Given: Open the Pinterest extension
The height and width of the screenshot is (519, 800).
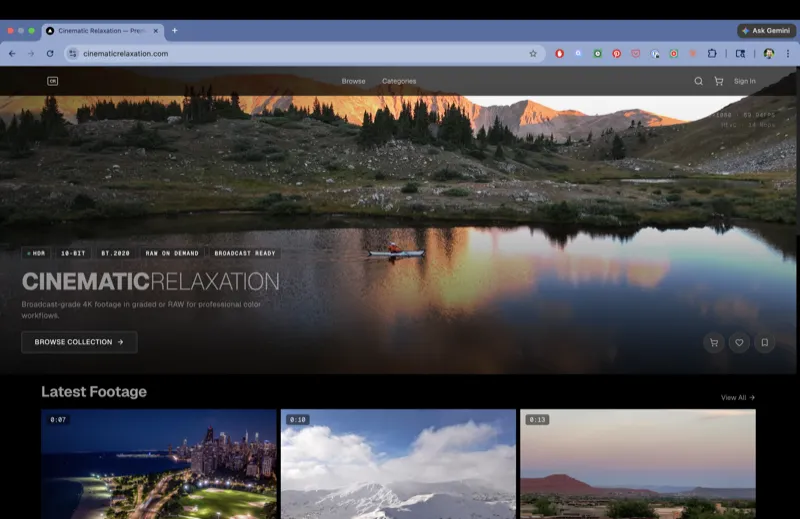Looking at the screenshot, I should tap(617, 54).
